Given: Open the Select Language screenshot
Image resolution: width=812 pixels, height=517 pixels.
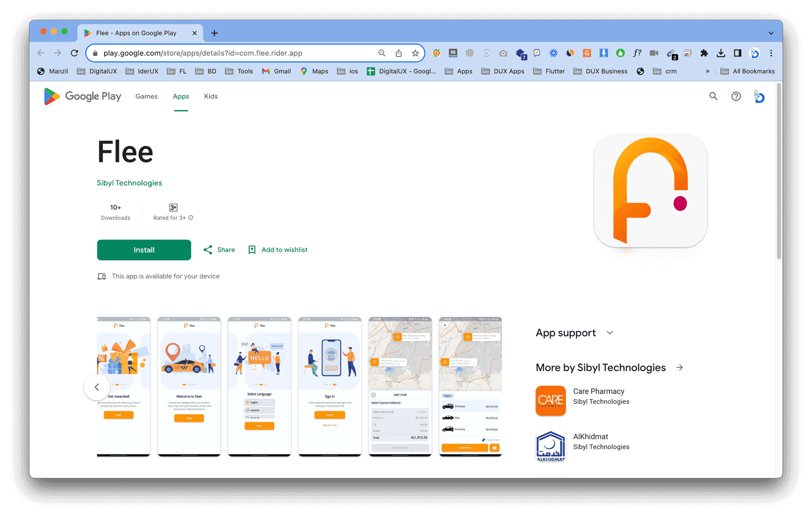Looking at the screenshot, I should 259,387.
